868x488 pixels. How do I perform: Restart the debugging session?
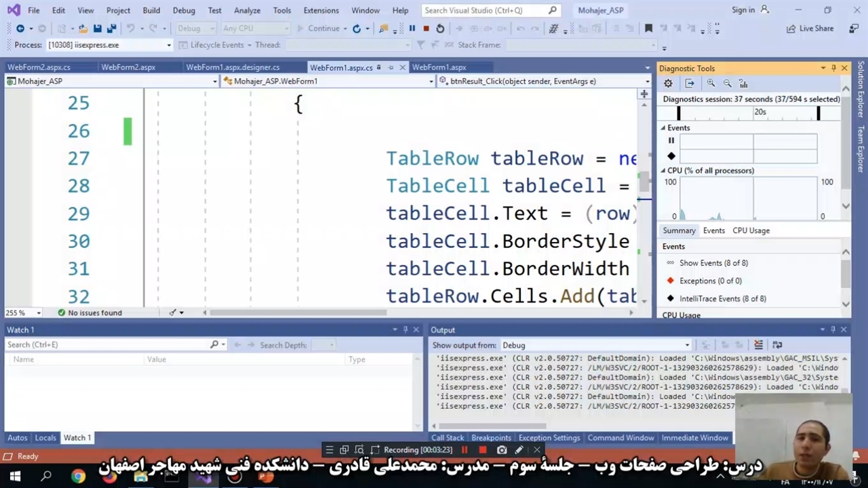pyautogui.click(x=440, y=28)
